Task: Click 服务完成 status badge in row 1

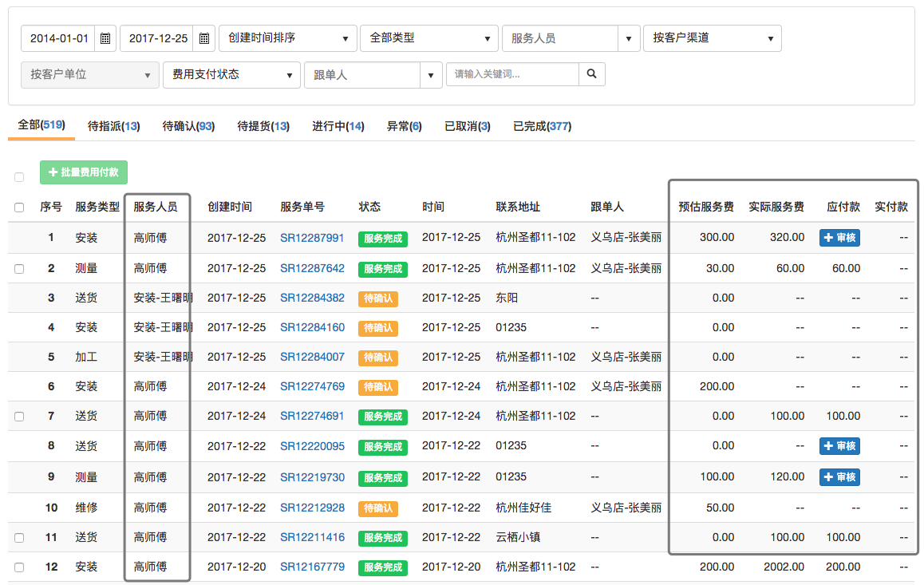Action: pos(383,239)
